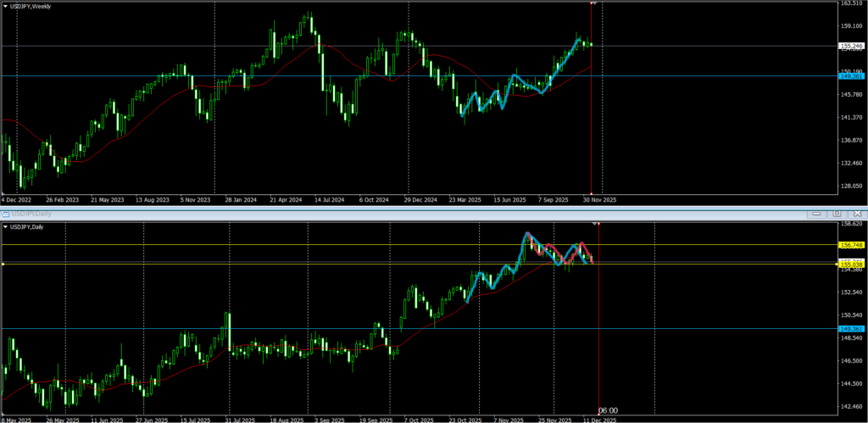This screenshot has width=868, height=423.
Task: Restore the USDJPY,Daily chart window size
Action: coord(836,213)
